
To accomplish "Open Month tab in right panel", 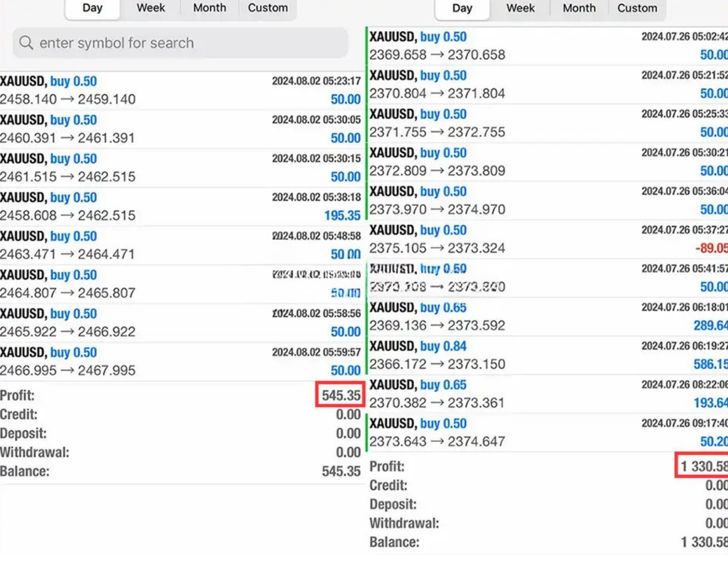I will (x=579, y=9).
